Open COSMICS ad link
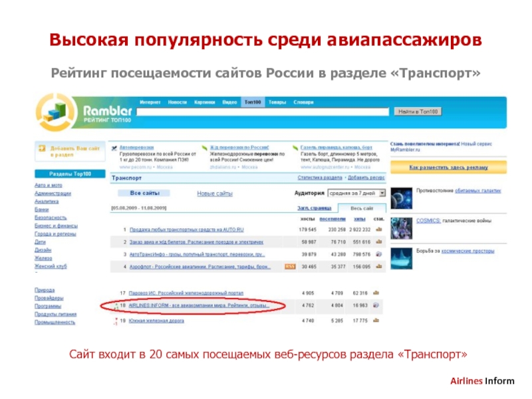532x399 pixels. click(x=428, y=221)
